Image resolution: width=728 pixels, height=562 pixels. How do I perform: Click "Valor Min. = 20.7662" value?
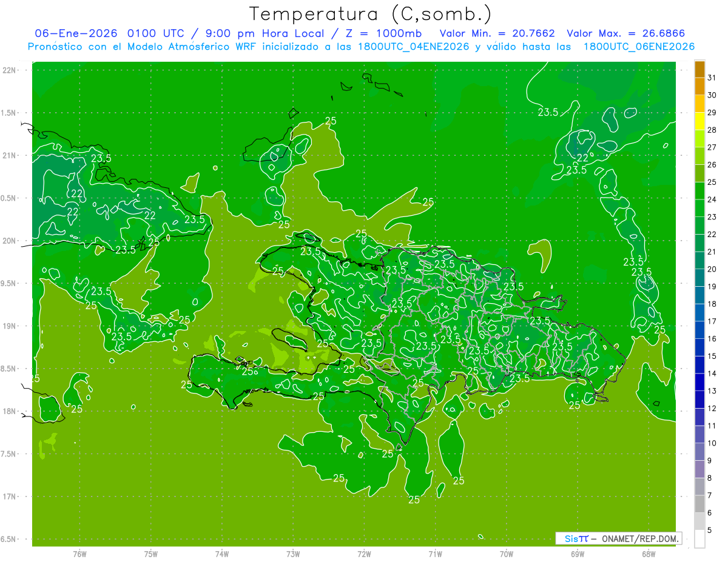coord(497,33)
